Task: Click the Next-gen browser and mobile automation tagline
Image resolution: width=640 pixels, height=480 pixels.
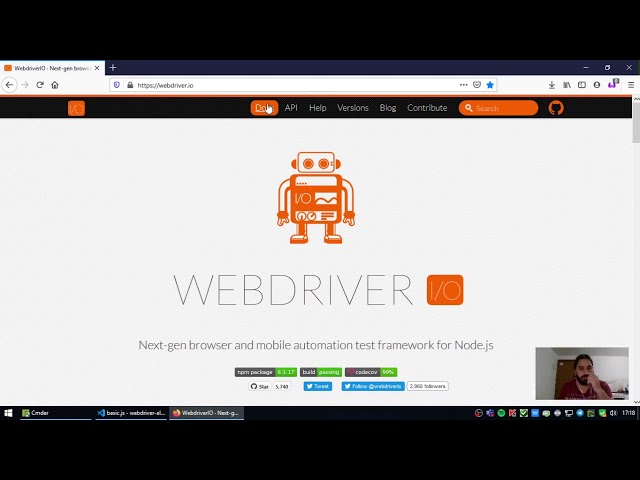Action: (x=316, y=345)
